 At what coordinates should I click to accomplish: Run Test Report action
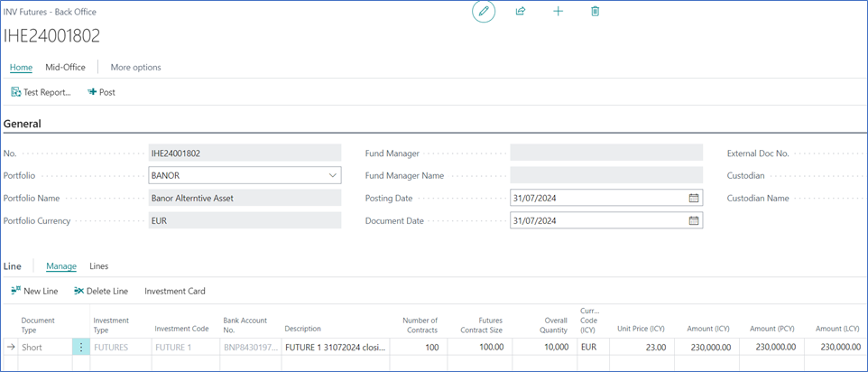pos(41,92)
